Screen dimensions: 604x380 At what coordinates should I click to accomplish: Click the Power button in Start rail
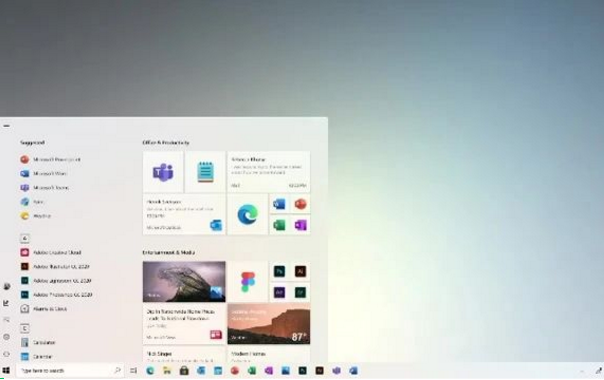click(6, 354)
